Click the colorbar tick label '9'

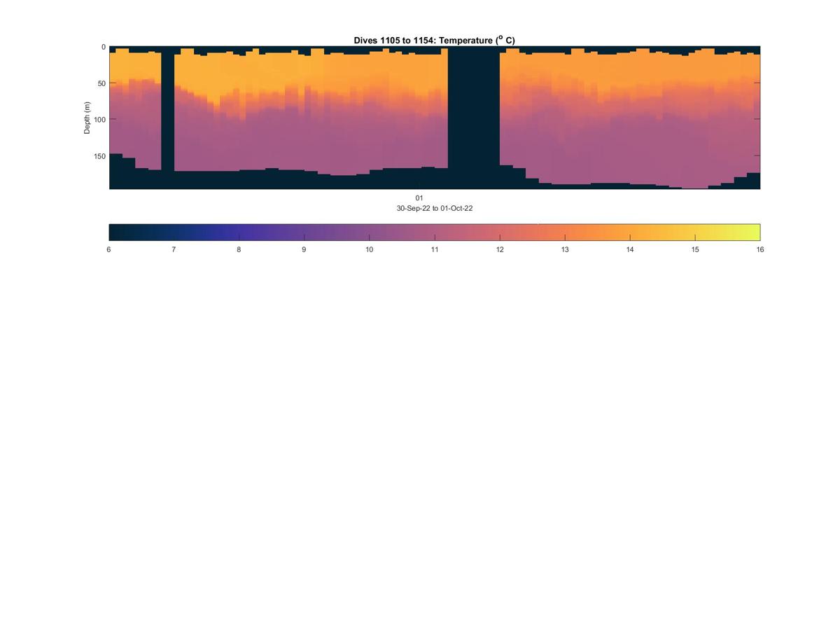click(x=304, y=249)
